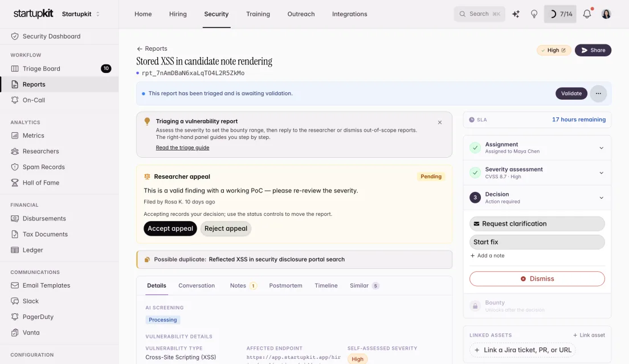This screenshot has width=629, height=364.
Task: Go back to Reports list
Action: [152, 48]
